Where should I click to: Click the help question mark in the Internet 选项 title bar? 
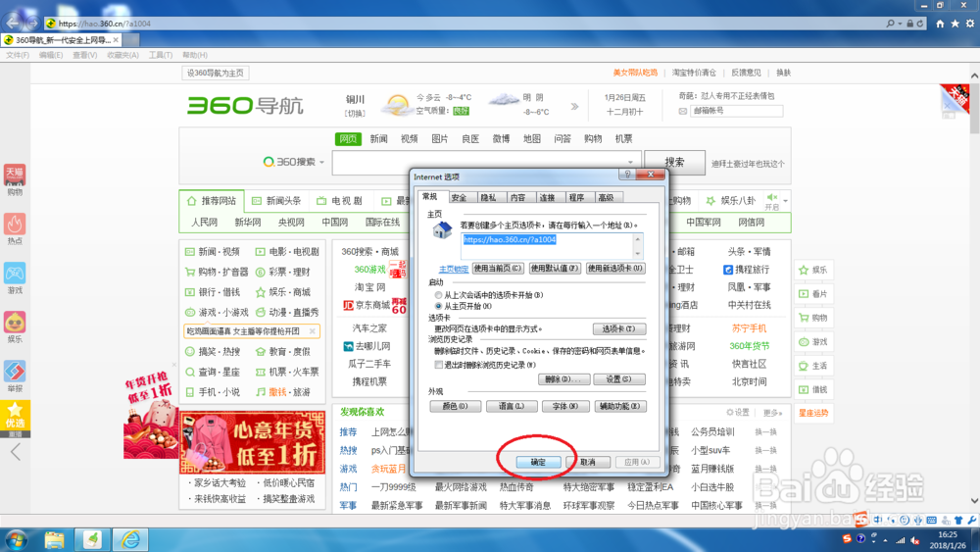pyautogui.click(x=627, y=175)
